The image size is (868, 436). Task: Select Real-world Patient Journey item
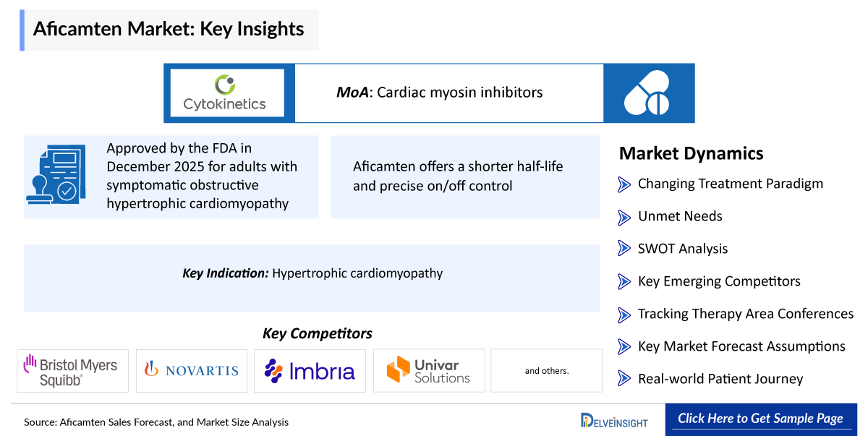coord(720,379)
